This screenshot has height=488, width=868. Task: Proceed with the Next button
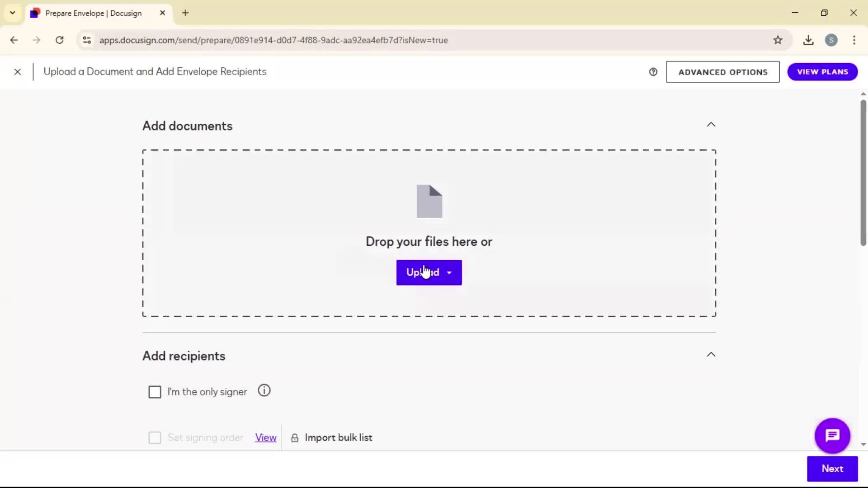click(x=832, y=469)
